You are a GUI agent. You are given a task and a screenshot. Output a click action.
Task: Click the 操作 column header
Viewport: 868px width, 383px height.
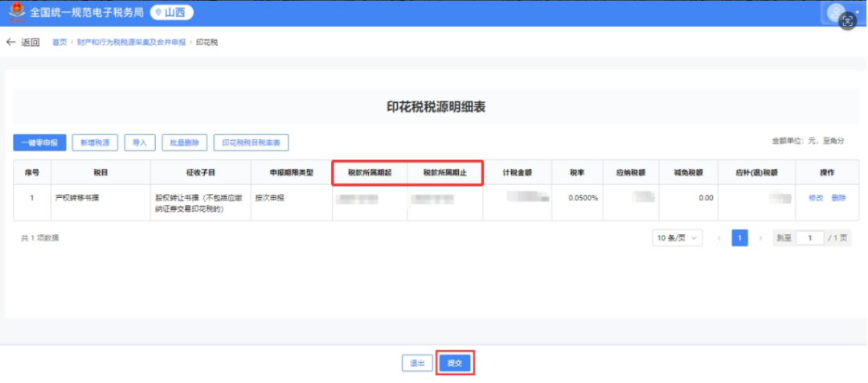coord(827,172)
